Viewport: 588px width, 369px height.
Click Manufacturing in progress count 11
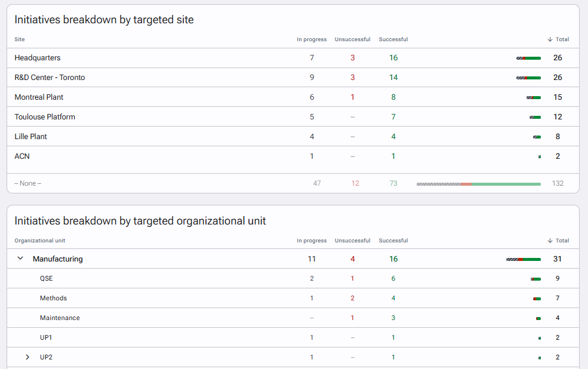tap(312, 259)
